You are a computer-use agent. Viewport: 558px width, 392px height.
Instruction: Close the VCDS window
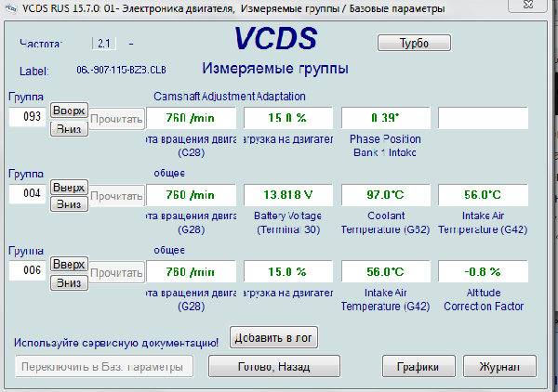click(x=528, y=5)
